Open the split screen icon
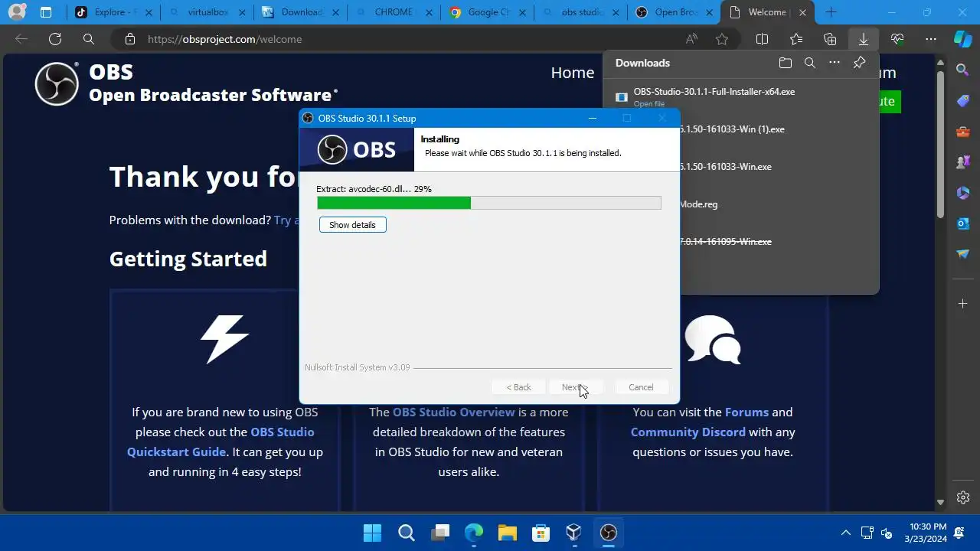Image resolution: width=980 pixels, height=551 pixels. pyautogui.click(x=762, y=39)
